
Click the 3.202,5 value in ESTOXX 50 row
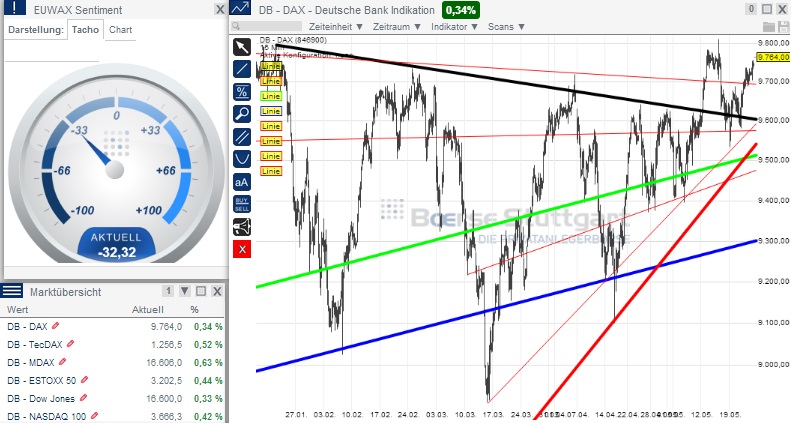[166, 381]
